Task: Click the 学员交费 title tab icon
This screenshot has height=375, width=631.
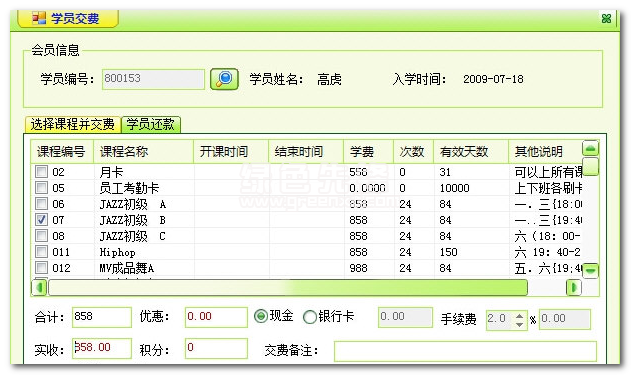Action: pyautogui.click(x=39, y=18)
